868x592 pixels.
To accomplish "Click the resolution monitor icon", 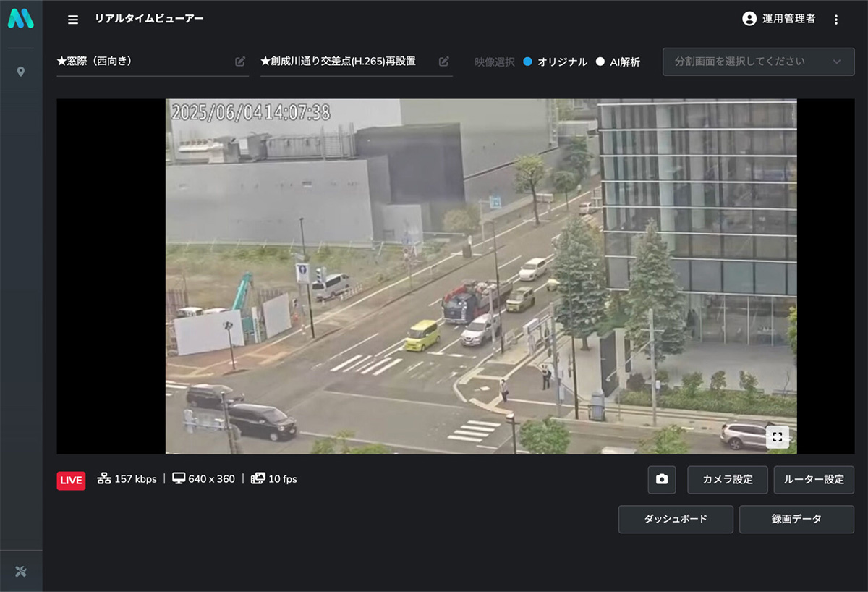I will tap(179, 479).
